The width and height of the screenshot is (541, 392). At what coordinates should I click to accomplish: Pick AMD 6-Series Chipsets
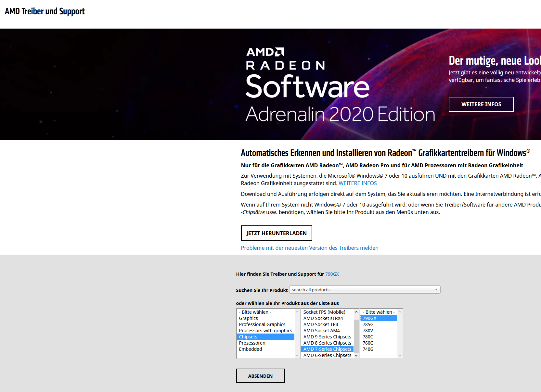(x=328, y=355)
